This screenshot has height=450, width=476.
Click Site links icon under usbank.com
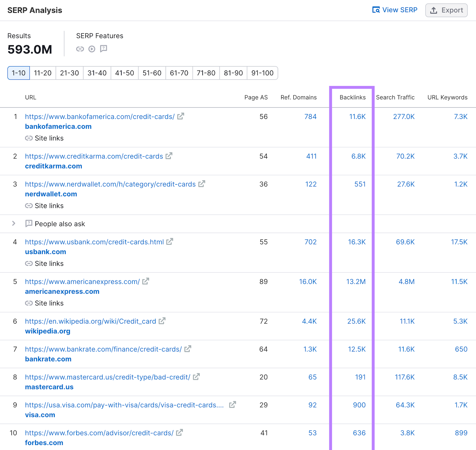29,263
